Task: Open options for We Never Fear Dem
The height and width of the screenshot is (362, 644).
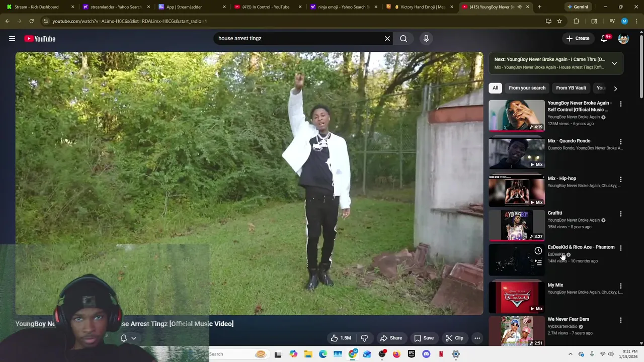Action: 621,320
